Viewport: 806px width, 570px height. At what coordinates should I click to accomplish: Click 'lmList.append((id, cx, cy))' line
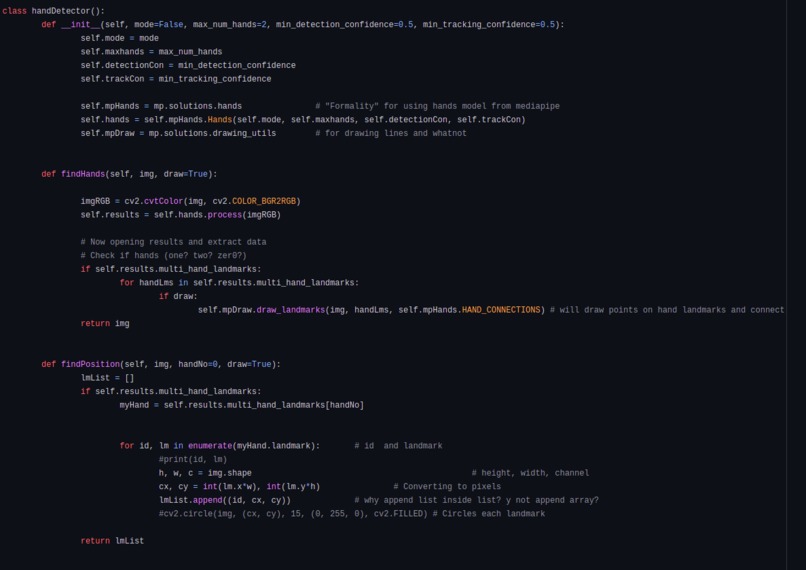pyautogui.click(x=225, y=500)
